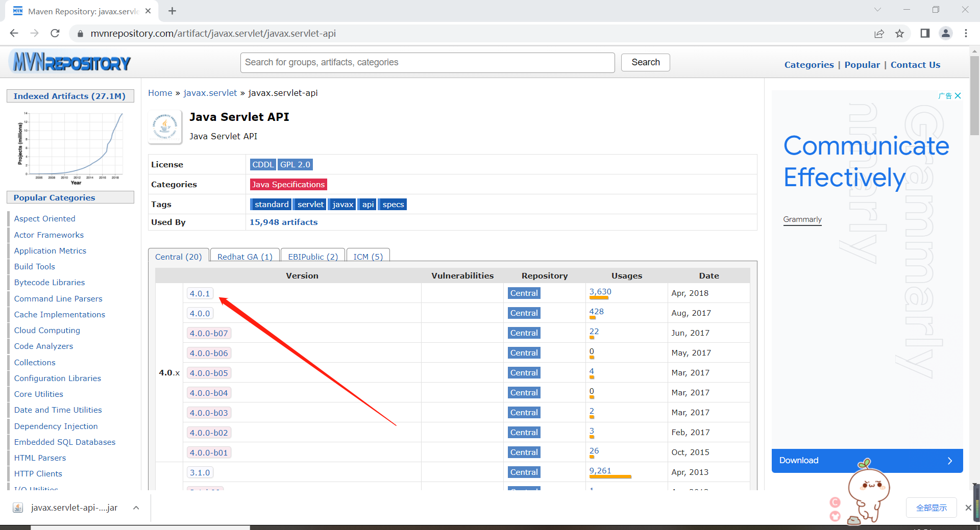Click the servlet tag
This screenshot has width=980, height=530.
tap(310, 204)
